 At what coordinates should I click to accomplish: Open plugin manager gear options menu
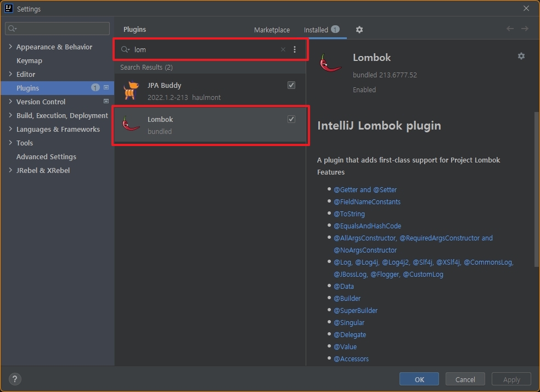[x=359, y=30]
